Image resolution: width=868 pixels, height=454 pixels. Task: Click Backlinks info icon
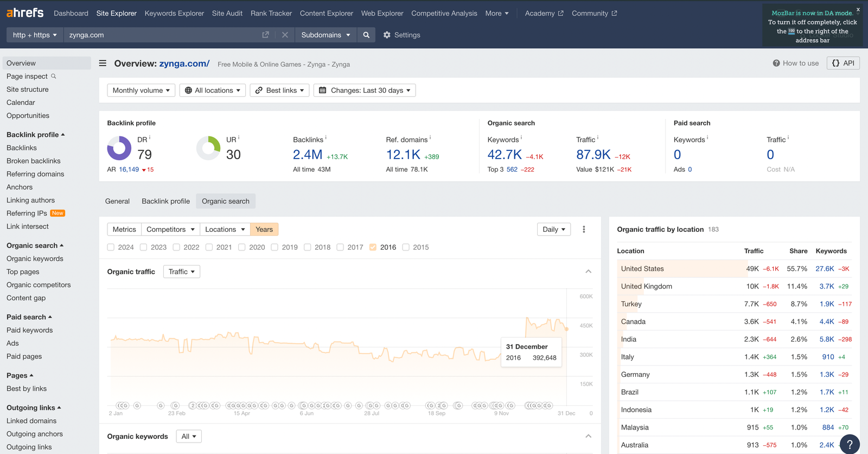pos(325,137)
